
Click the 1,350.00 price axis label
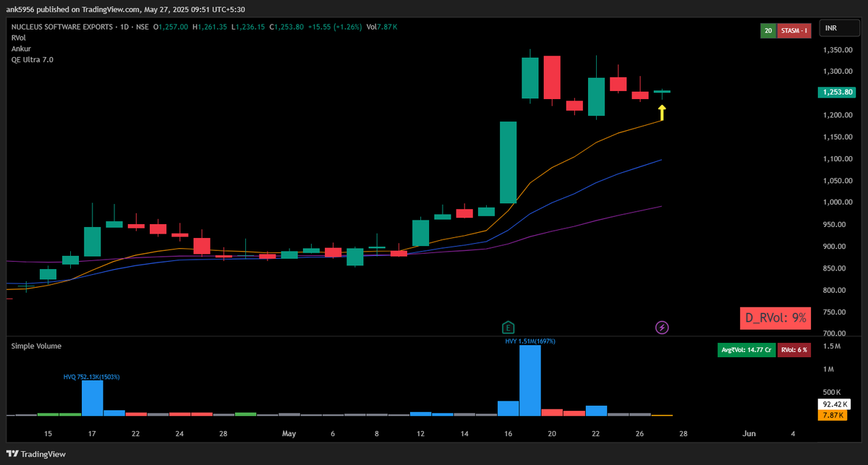point(836,50)
